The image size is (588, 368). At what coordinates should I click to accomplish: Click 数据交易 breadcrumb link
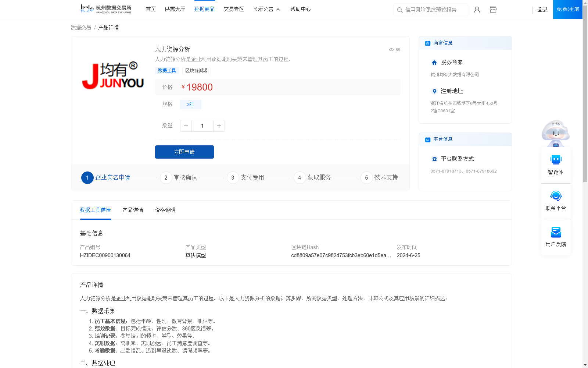point(81,28)
